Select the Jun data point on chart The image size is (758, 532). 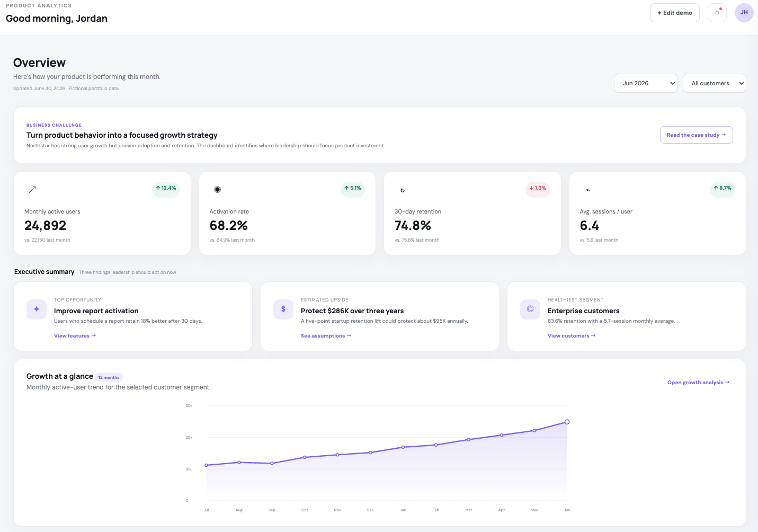pyautogui.click(x=567, y=422)
